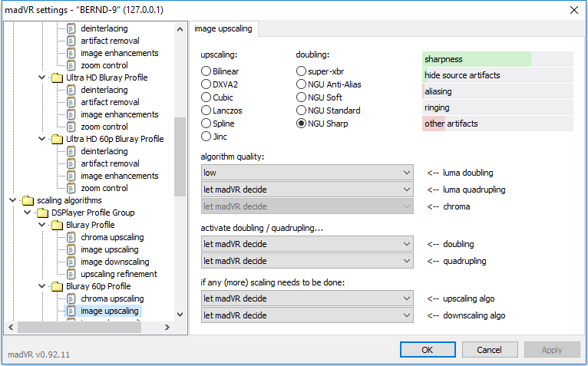Choose NGU Anti-Alias doubling option
The width and height of the screenshot is (588, 366).
[x=301, y=84]
